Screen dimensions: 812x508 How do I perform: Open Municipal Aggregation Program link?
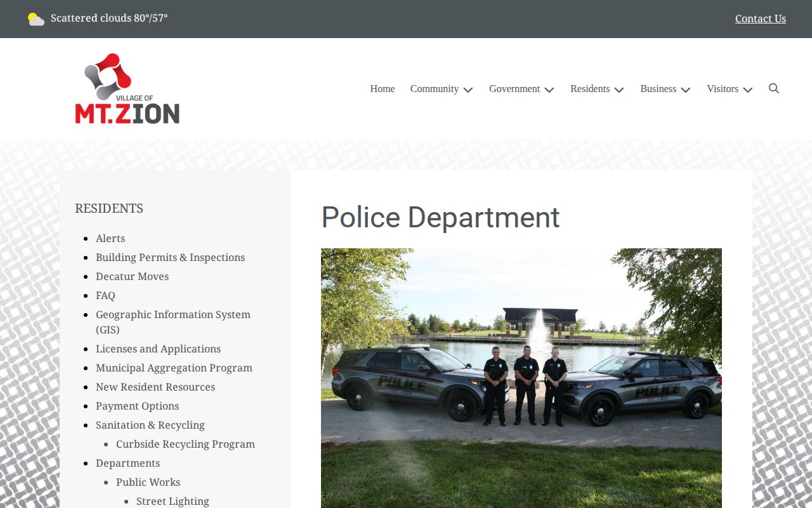click(x=174, y=368)
